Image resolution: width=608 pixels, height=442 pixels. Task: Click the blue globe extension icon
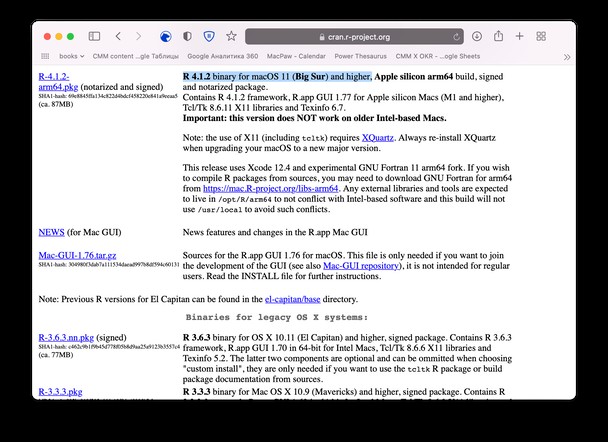click(166, 36)
